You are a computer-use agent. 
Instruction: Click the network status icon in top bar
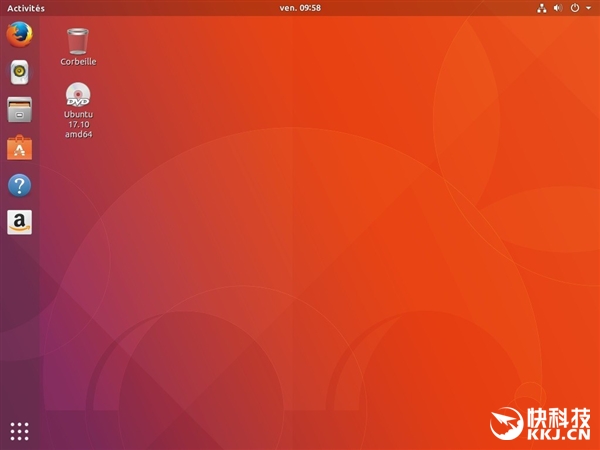(541, 8)
